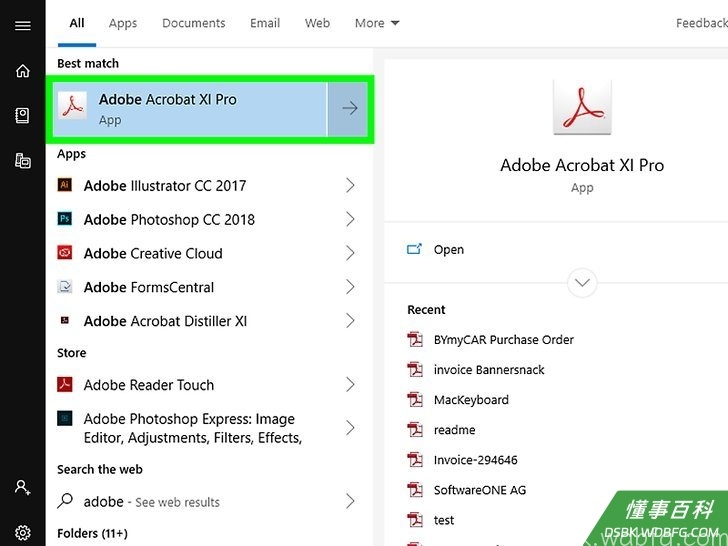Click PDF icon next to MacKeyboard
The image size is (728, 546).
415,400
